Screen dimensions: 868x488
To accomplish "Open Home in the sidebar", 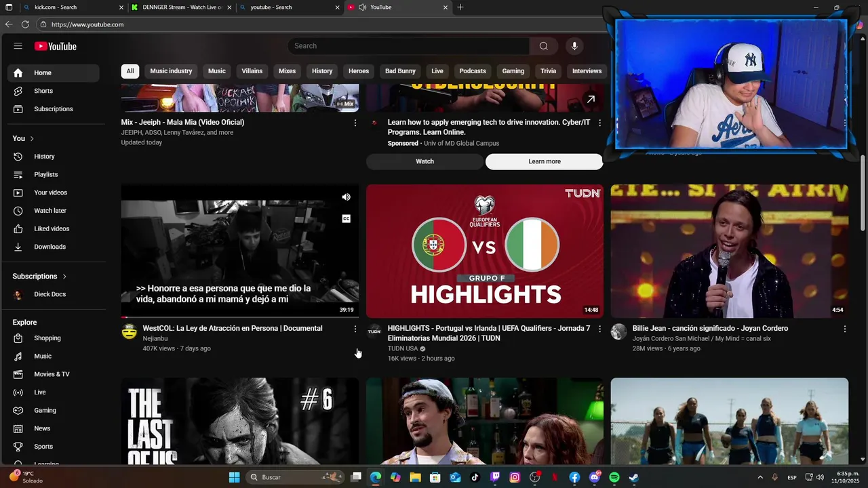I will tap(54, 73).
